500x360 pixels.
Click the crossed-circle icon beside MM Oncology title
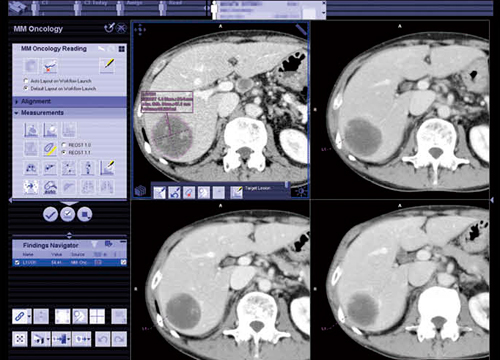point(121,28)
